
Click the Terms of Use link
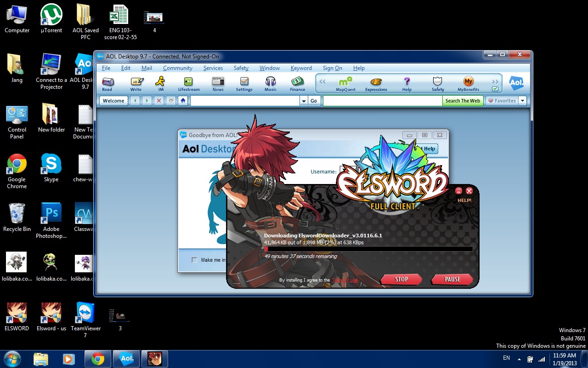pos(345,280)
